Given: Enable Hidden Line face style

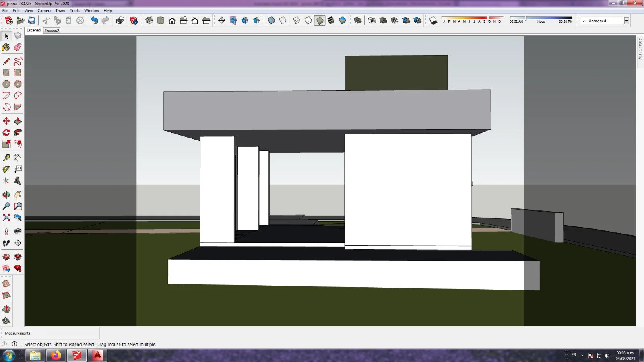Looking at the screenshot, I should pos(308,21).
